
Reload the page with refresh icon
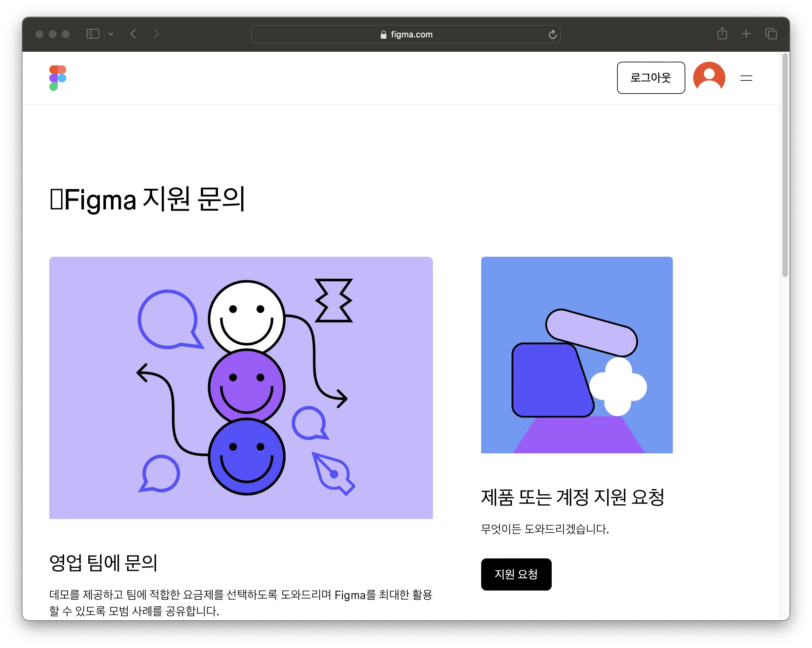click(552, 34)
